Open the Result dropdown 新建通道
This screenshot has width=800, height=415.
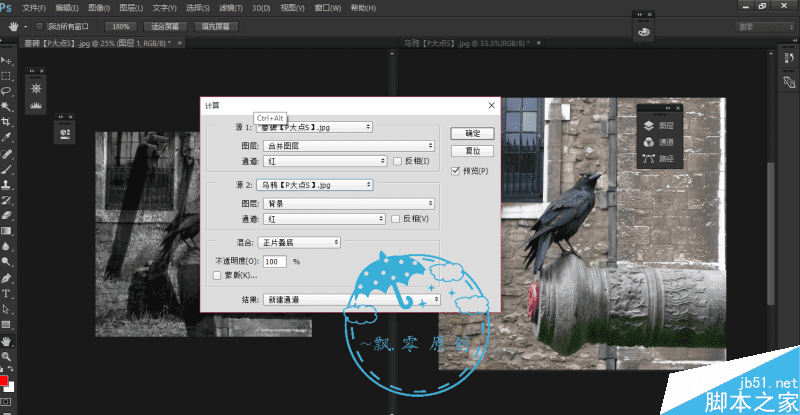(352, 300)
